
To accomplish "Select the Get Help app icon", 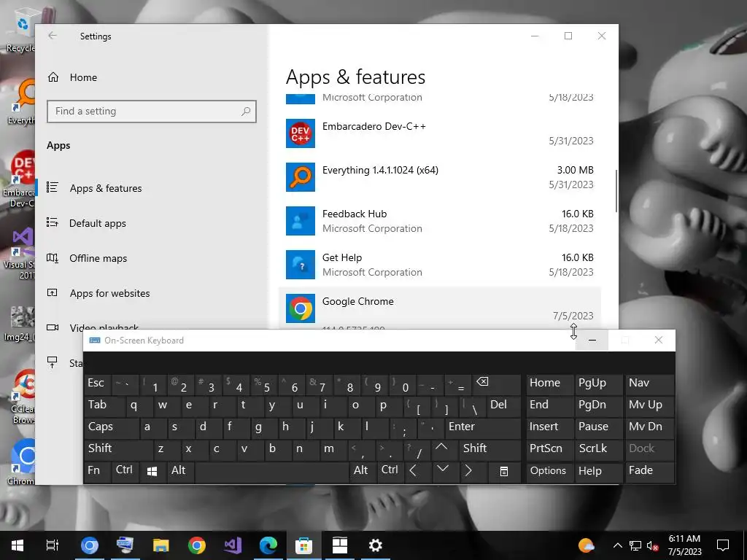I will 300,265.
